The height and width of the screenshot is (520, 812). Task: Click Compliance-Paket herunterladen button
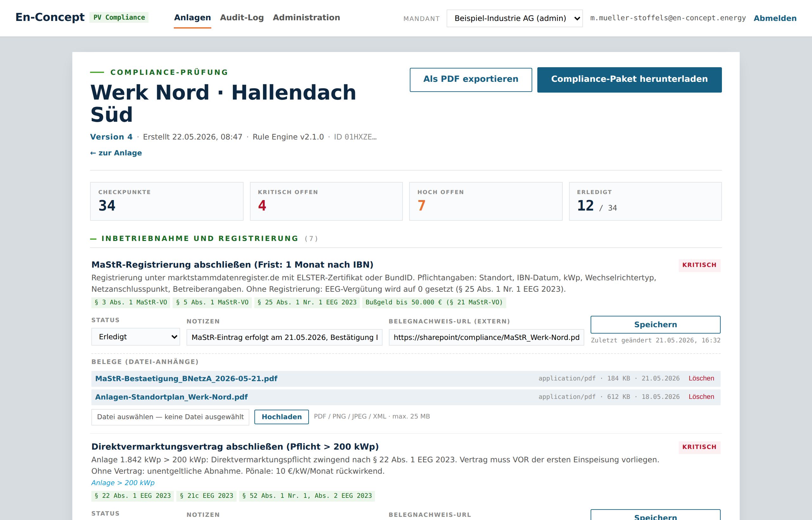[x=629, y=79]
